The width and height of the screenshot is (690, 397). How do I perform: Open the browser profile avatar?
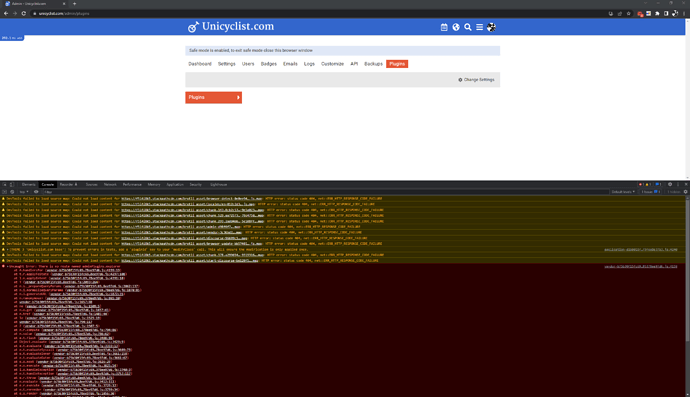coord(675,14)
